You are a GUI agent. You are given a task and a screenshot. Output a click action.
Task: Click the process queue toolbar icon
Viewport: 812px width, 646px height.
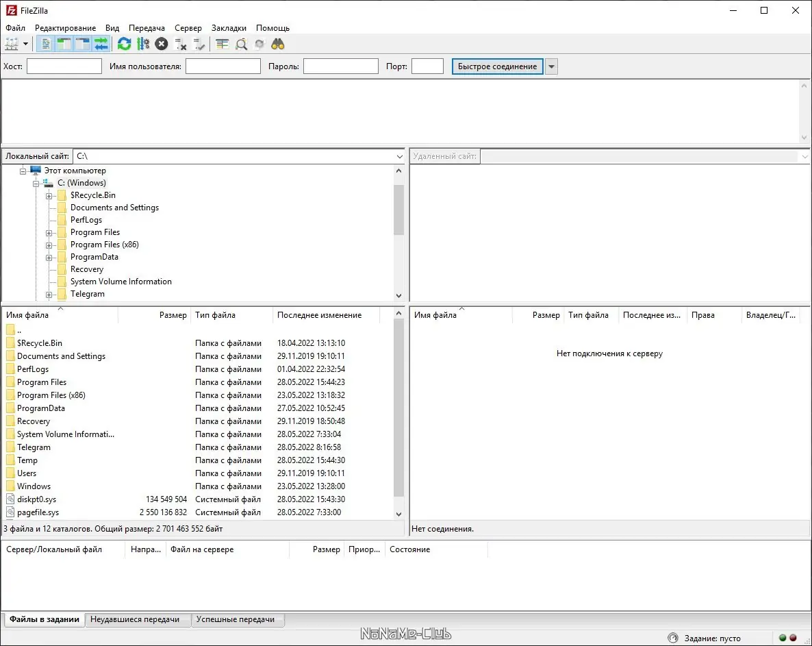143,44
